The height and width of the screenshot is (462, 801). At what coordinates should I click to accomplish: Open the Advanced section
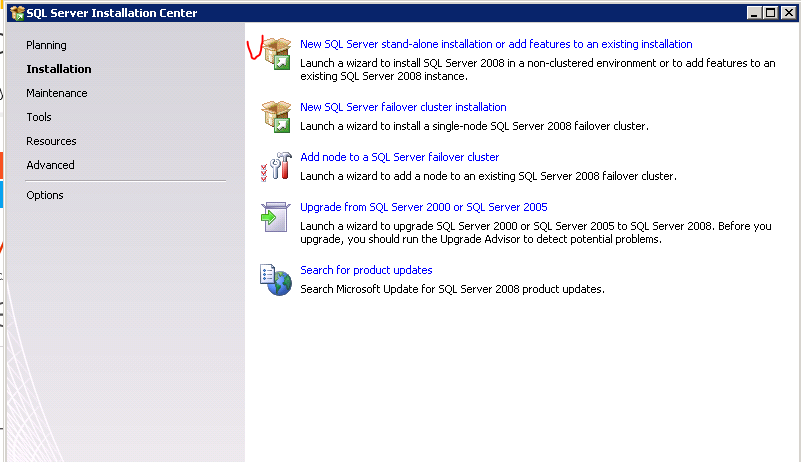pos(50,165)
